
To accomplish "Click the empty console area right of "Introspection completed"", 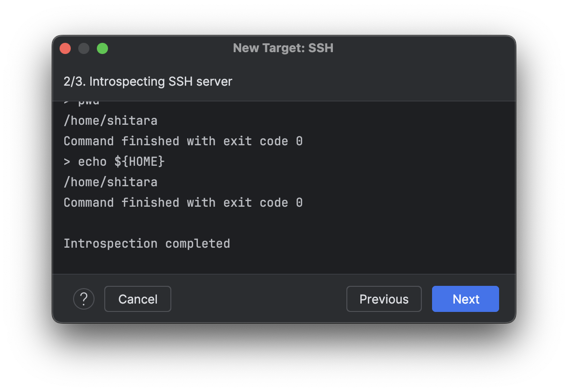I will pos(372,243).
